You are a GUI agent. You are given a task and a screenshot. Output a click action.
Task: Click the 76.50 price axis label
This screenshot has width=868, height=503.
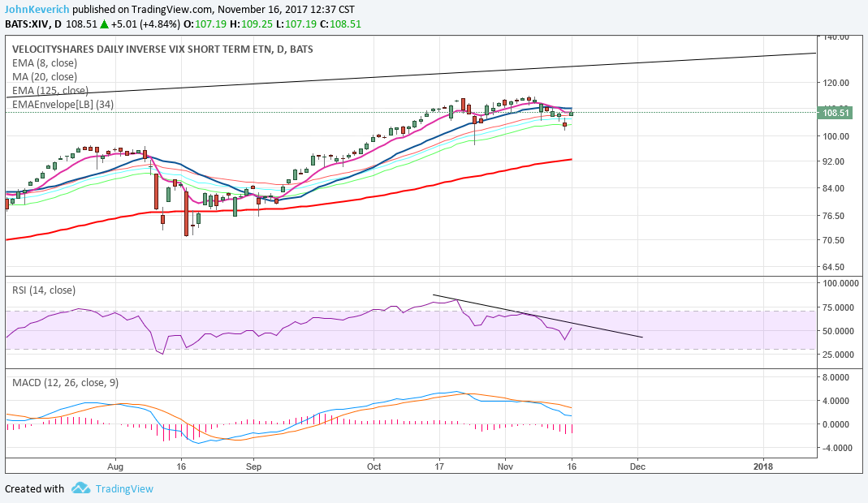834,216
